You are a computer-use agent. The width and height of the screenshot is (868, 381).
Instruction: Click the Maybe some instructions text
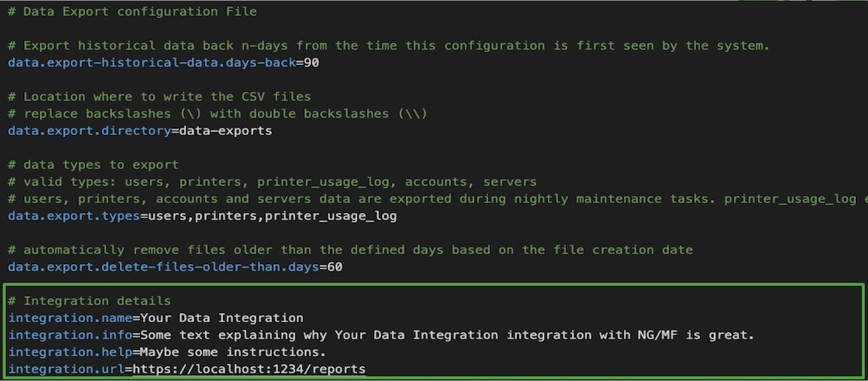233,352
